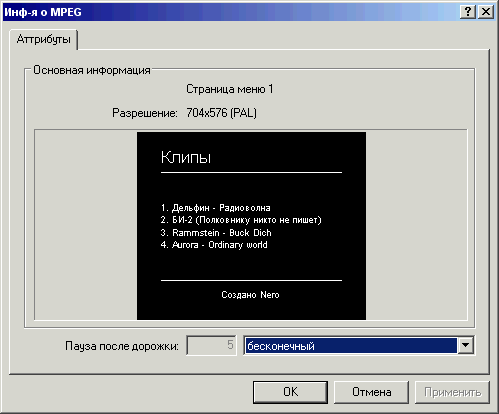This screenshot has width=499, height=414.
Task: Confirm with the OK button
Action: [x=290, y=392]
